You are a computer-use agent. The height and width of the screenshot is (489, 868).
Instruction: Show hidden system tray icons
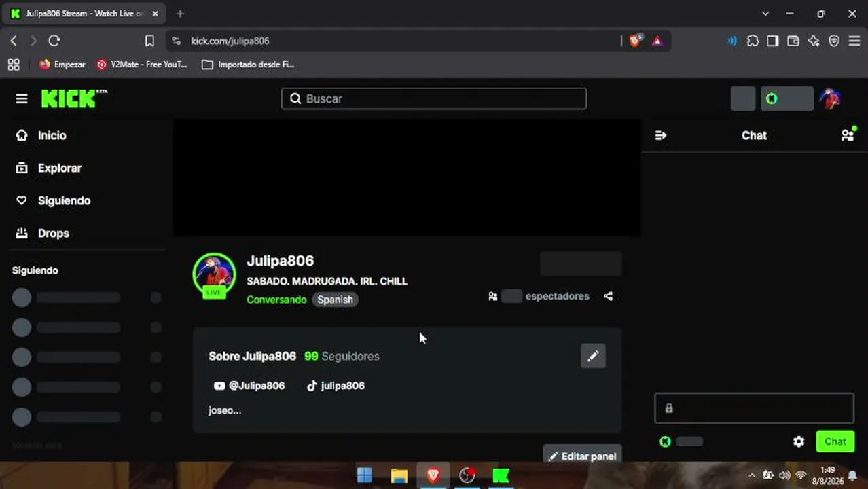pyautogui.click(x=752, y=475)
